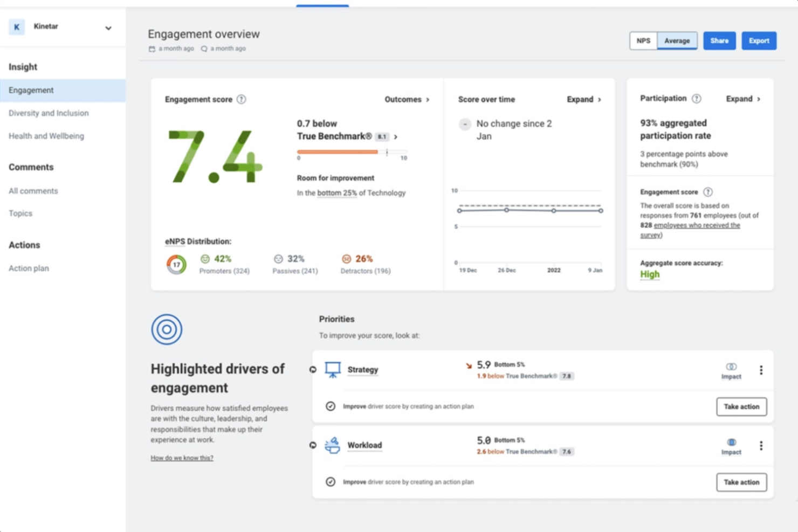Click the Workload driver icon

333,445
